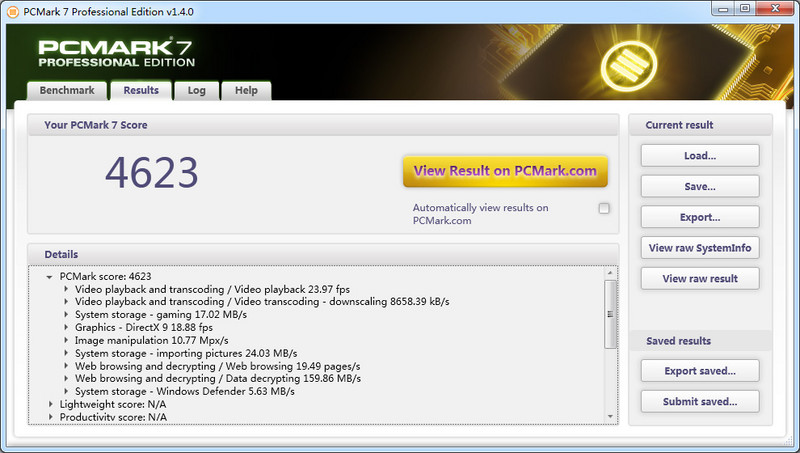Close the PCMark 7 window

click(775, 9)
